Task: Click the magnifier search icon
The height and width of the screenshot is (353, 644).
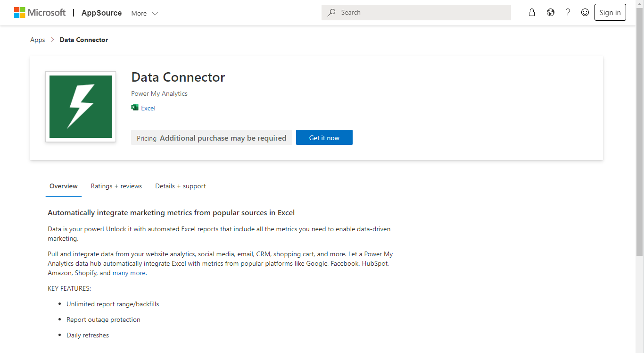Action: click(332, 13)
